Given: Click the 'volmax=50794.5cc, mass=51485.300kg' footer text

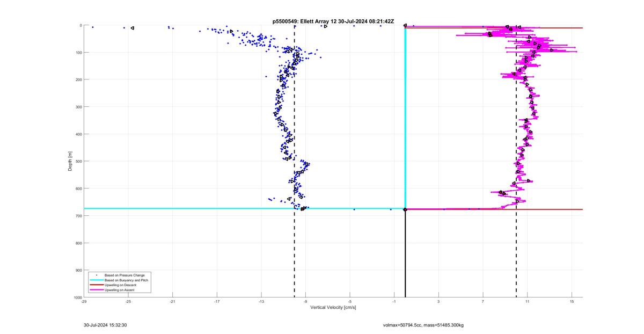Looking at the screenshot, I should pos(423,325).
